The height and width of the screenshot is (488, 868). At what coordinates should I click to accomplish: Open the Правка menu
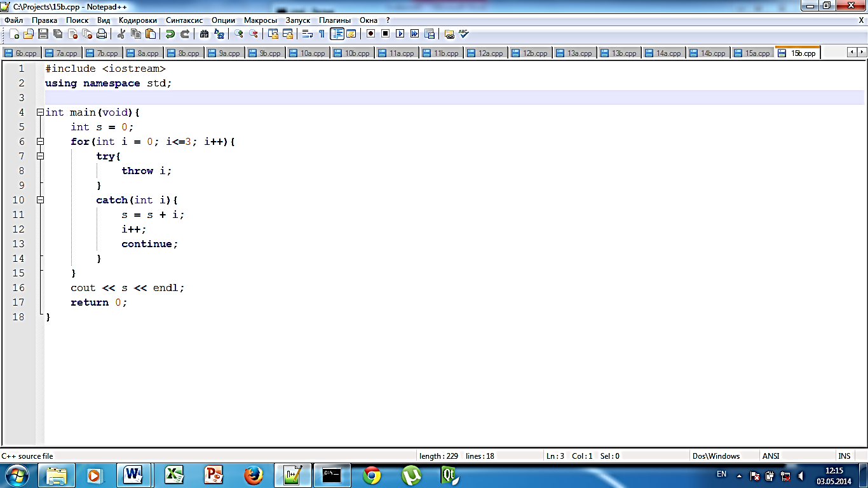[x=44, y=20]
